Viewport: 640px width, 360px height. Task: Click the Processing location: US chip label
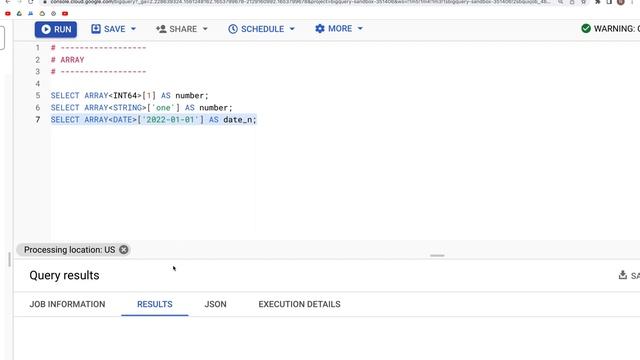pos(69,250)
